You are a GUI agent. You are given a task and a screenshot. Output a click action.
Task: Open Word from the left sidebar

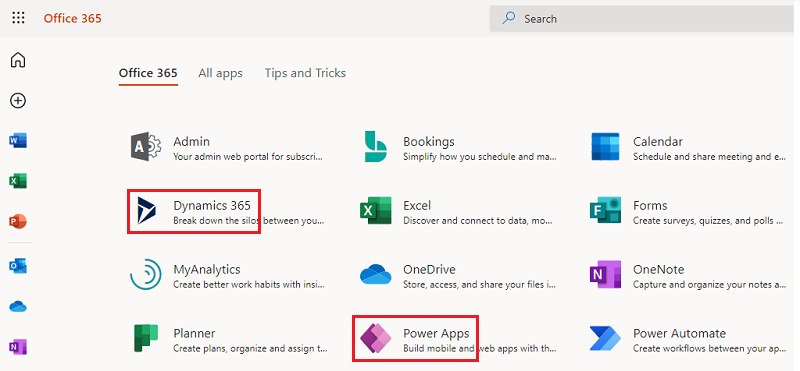18,140
